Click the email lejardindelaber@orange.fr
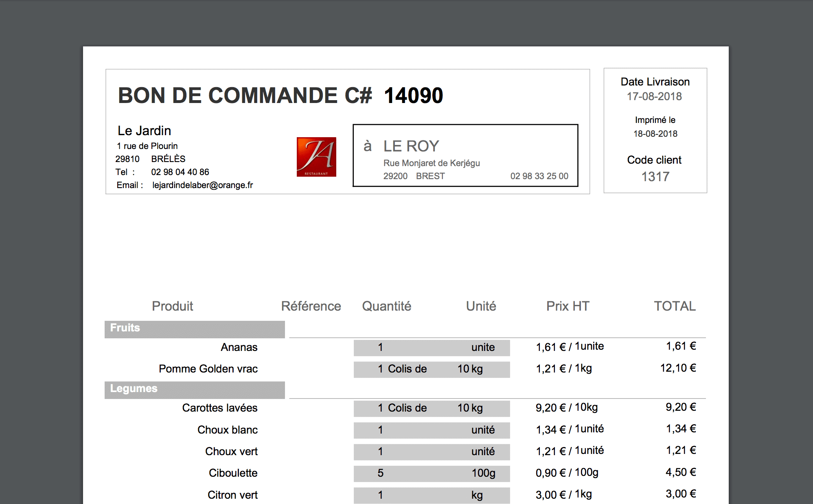The image size is (813, 504). 202,185
